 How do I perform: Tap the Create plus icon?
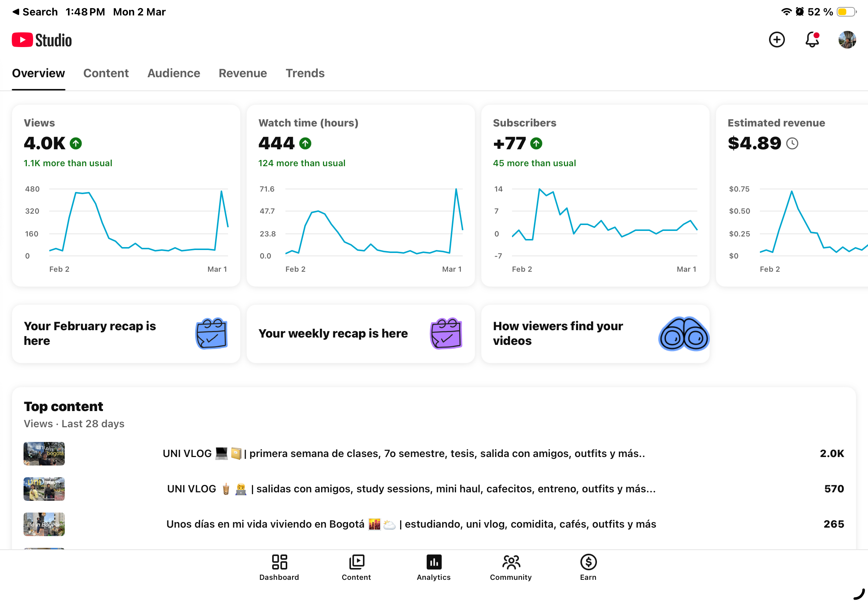(x=776, y=40)
